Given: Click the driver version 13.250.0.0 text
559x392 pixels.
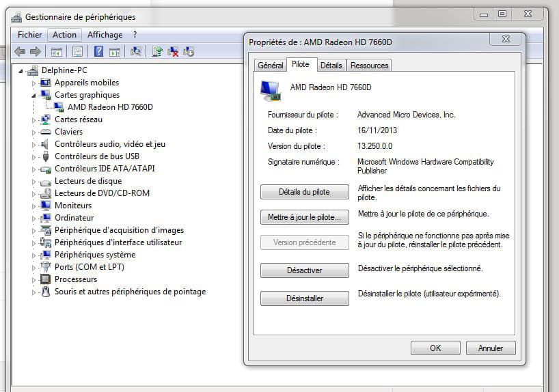Looking at the screenshot, I should click(374, 146).
